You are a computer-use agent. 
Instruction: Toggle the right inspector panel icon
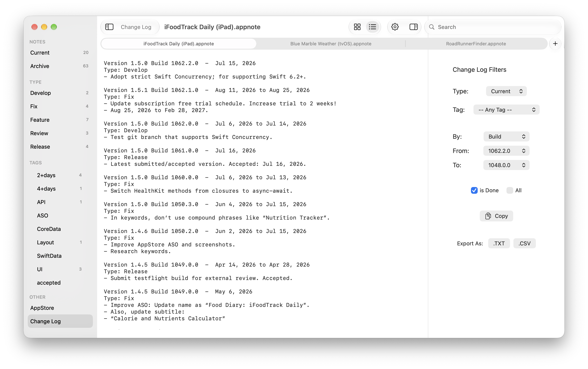click(x=413, y=27)
